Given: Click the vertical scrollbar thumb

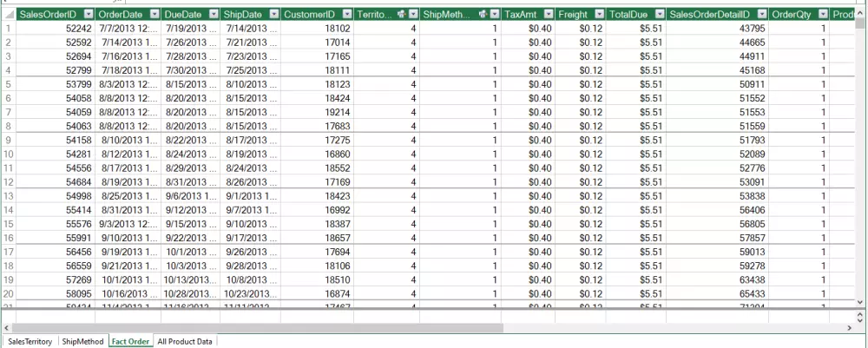Looking at the screenshot, I should pyautogui.click(x=859, y=23).
